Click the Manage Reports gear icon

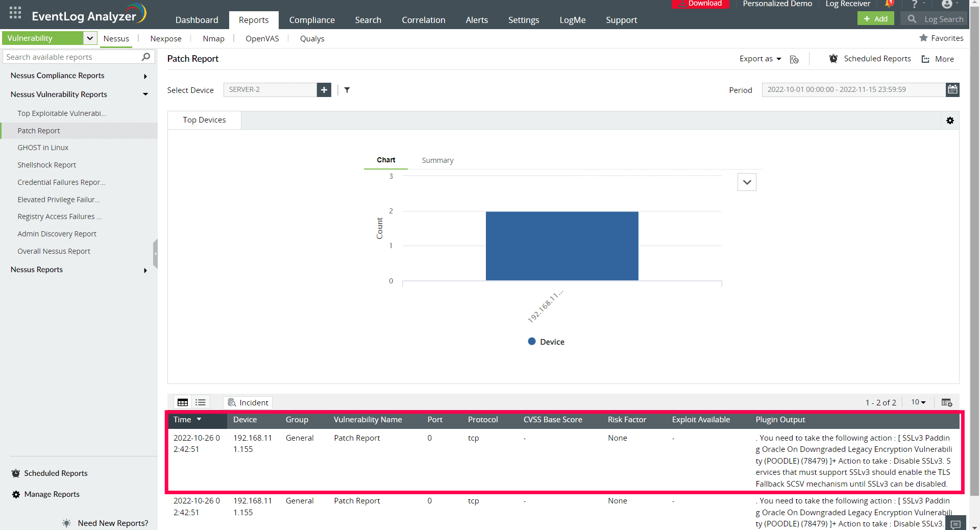coord(16,494)
